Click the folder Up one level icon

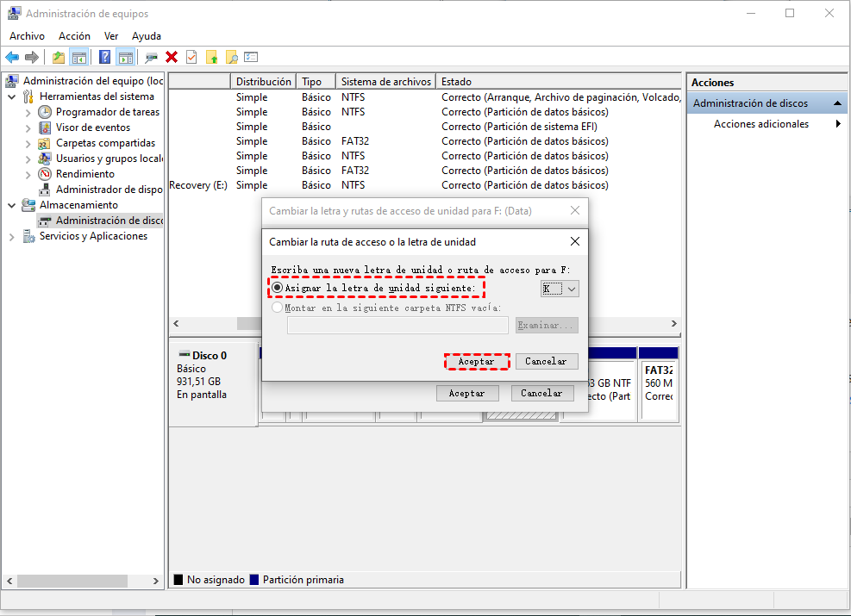point(59,57)
